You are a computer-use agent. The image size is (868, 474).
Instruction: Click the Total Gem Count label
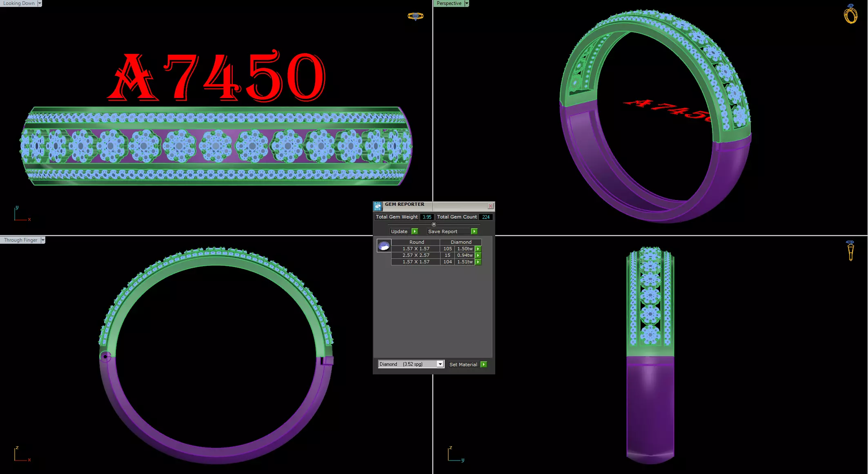pos(457,217)
